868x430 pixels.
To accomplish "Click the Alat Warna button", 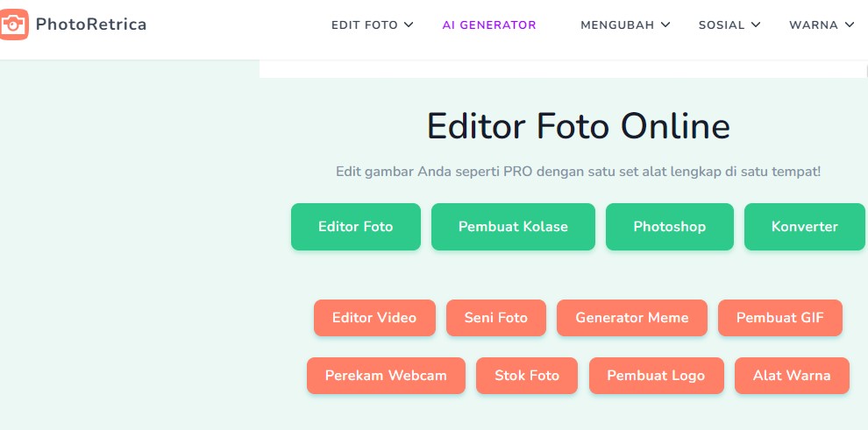I will [x=792, y=376].
